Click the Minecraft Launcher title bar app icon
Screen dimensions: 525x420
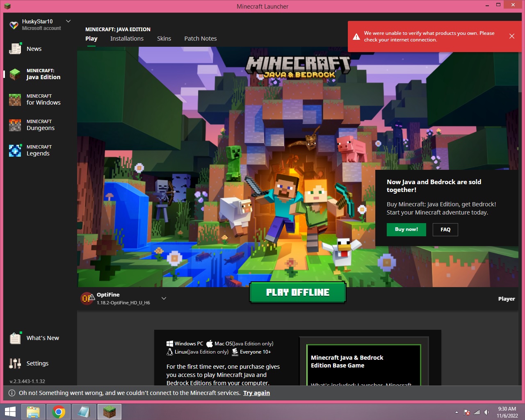pos(7,6)
